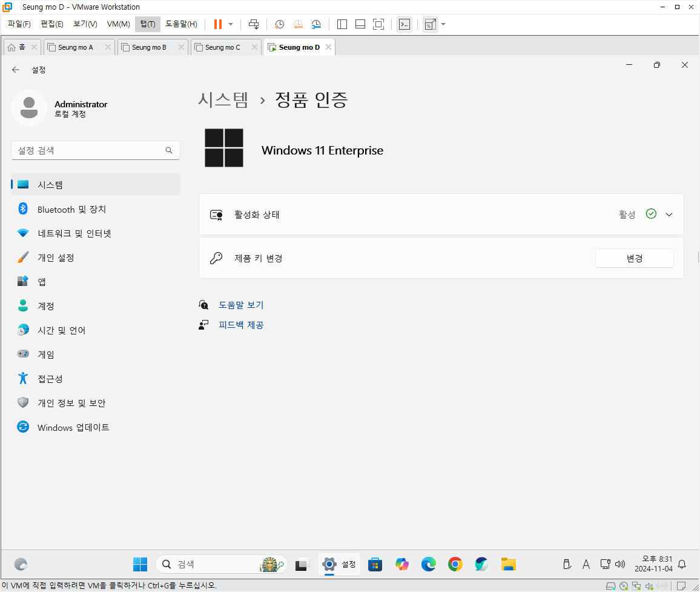Image resolution: width=700 pixels, height=592 pixels.
Task: Take a snapshot of the VM
Action: [280, 24]
